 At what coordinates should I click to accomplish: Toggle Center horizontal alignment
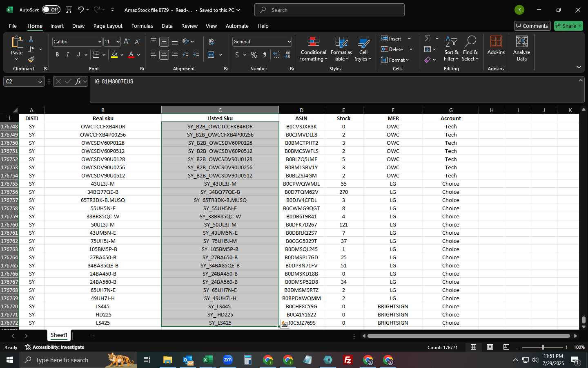[x=164, y=55]
